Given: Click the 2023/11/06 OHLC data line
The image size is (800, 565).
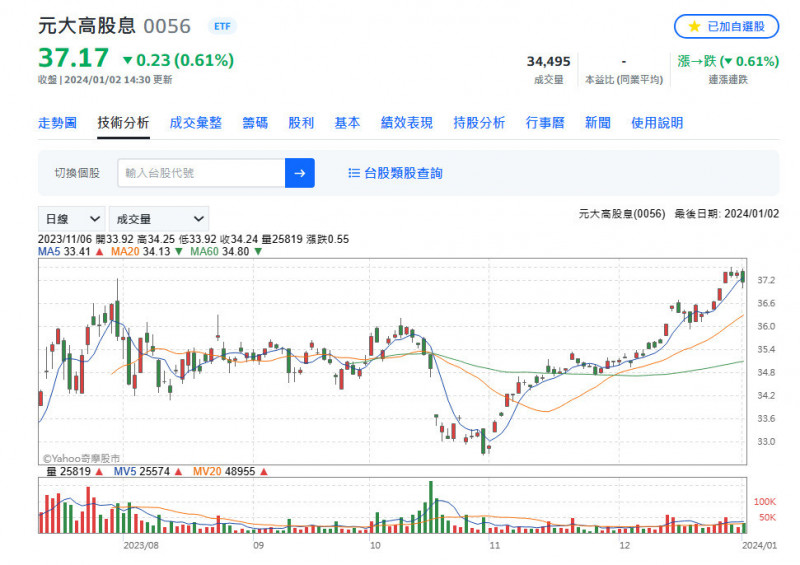Looking at the screenshot, I should click(193, 239).
